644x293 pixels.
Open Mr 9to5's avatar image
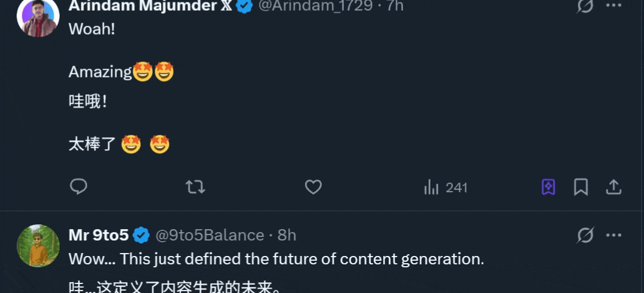(x=38, y=245)
